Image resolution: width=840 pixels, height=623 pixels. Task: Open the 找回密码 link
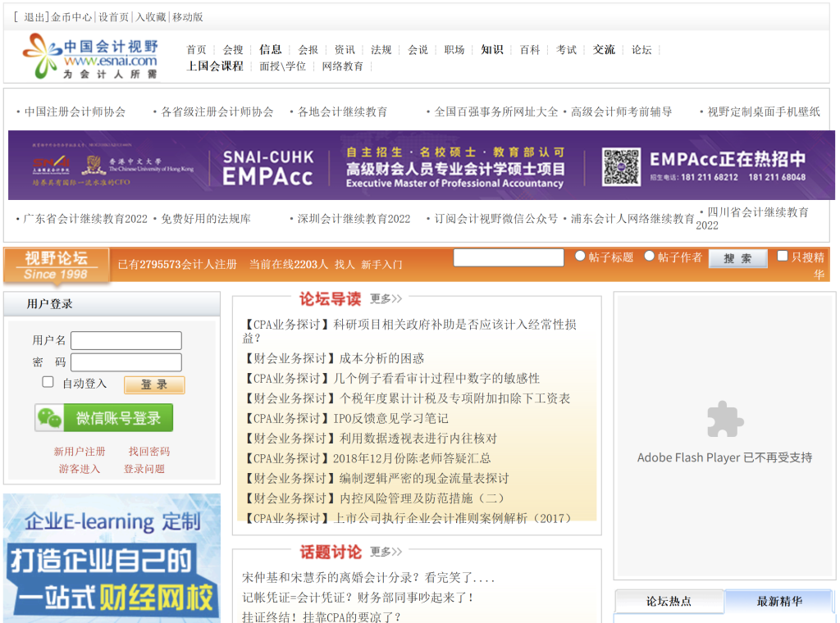149,451
